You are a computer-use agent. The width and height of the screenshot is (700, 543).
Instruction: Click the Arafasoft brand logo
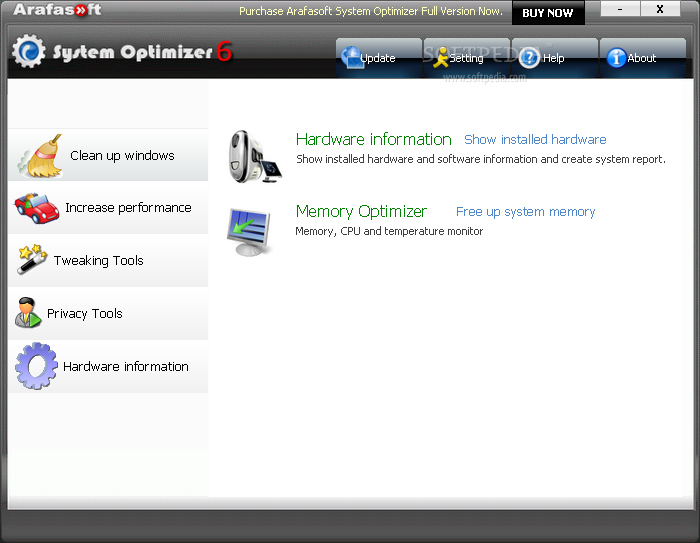point(57,9)
